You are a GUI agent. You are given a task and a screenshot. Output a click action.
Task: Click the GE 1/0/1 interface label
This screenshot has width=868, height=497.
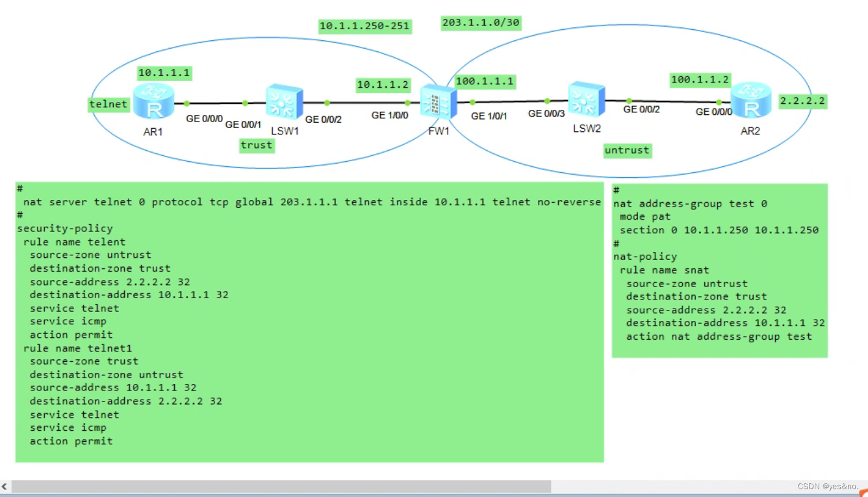tap(489, 116)
